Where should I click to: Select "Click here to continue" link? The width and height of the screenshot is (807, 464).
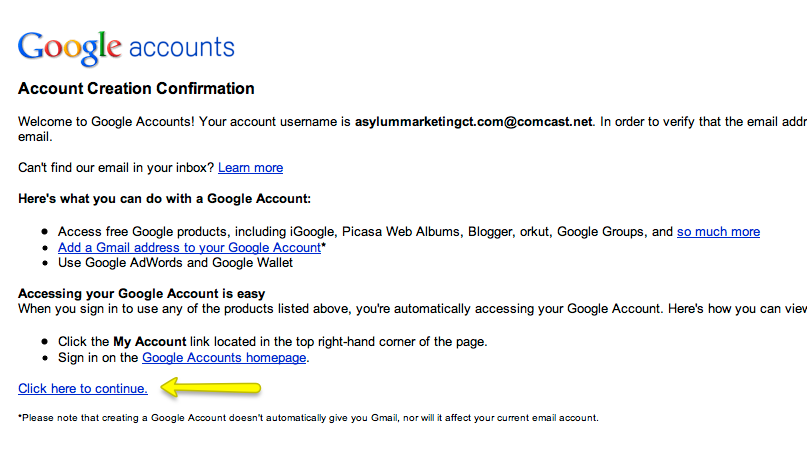83,388
